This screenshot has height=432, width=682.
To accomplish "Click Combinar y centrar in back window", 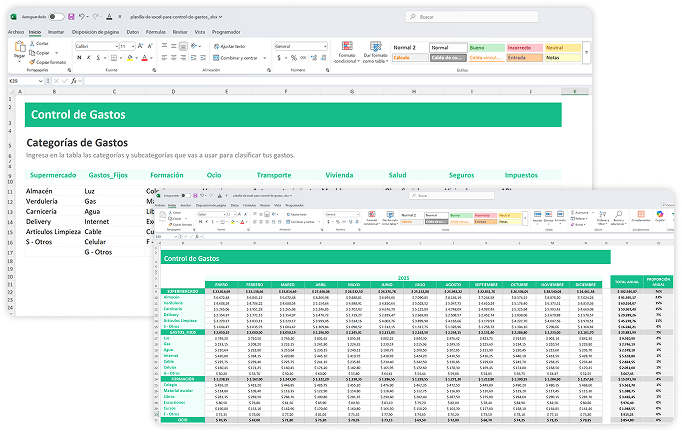I will [235, 58].
